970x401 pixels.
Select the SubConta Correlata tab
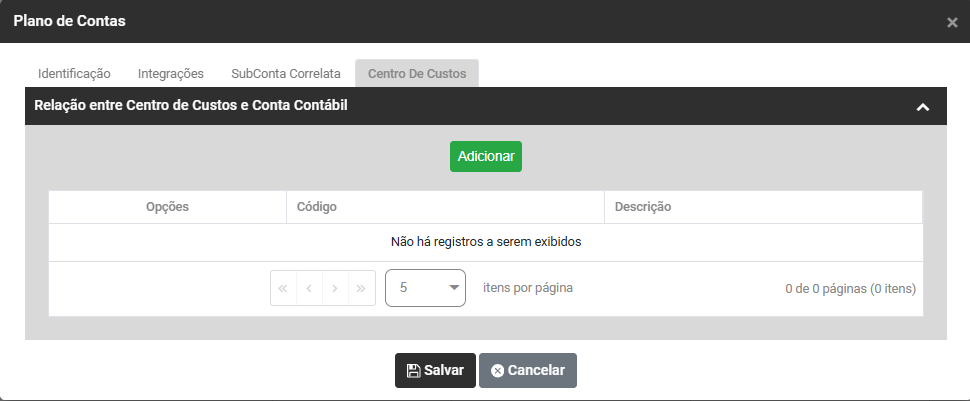pyautogui.click(x=286, y=74)
